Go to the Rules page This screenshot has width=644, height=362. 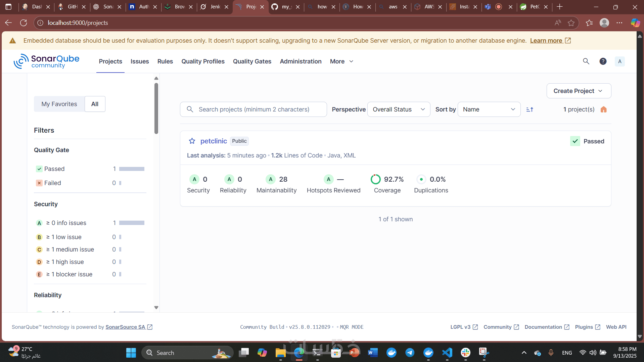[165, 61]
